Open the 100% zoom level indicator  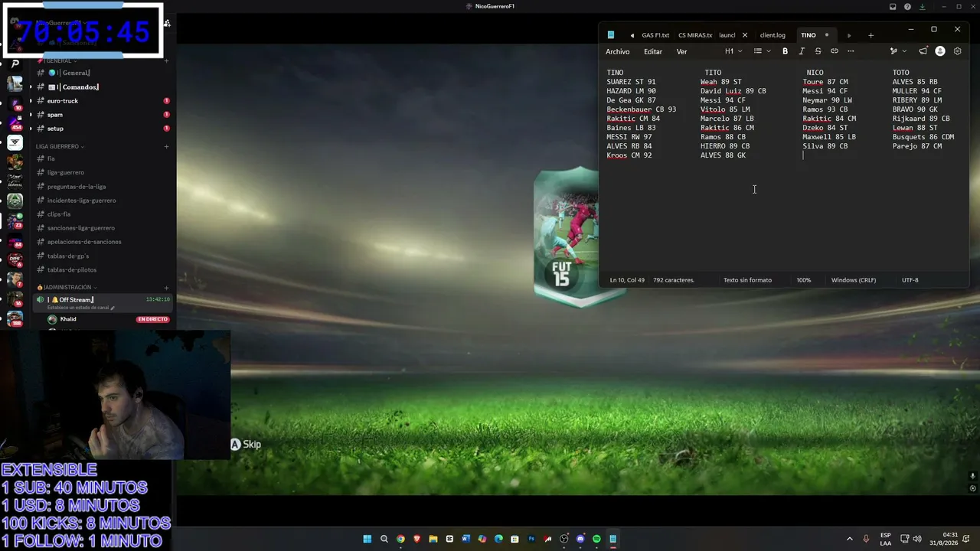click(803, 280)
